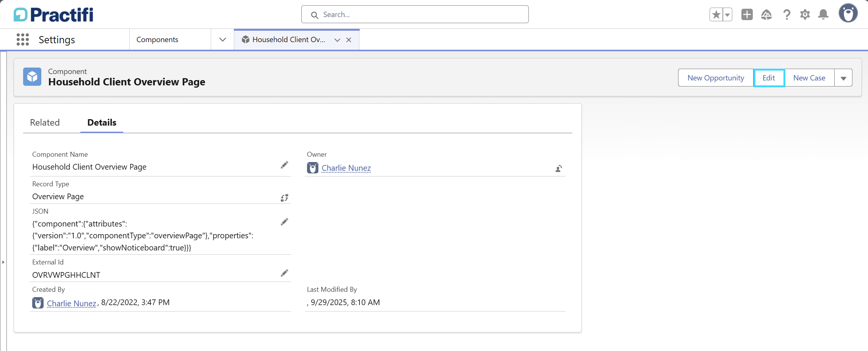The width and height of the screenshot is (868, 351).
Task: Click the Change Owner icon
Action: pos(559,168)
